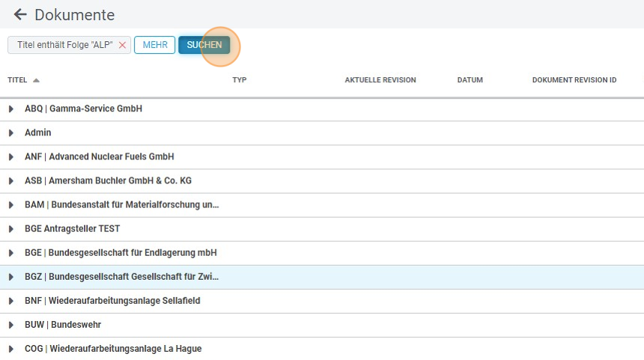Expand ANF | Advanced Nuclear Fuels GmbH

click(11, 157)
